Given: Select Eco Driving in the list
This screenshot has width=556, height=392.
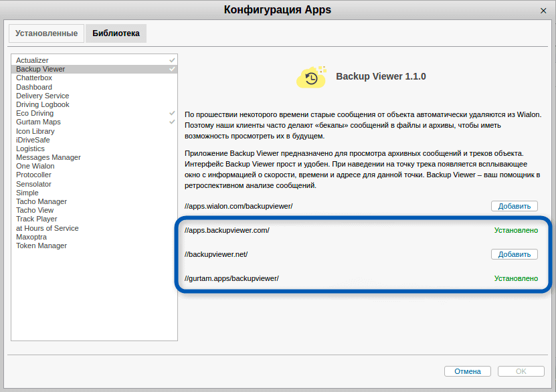Looking at the screenshot, I should point(94,114).
